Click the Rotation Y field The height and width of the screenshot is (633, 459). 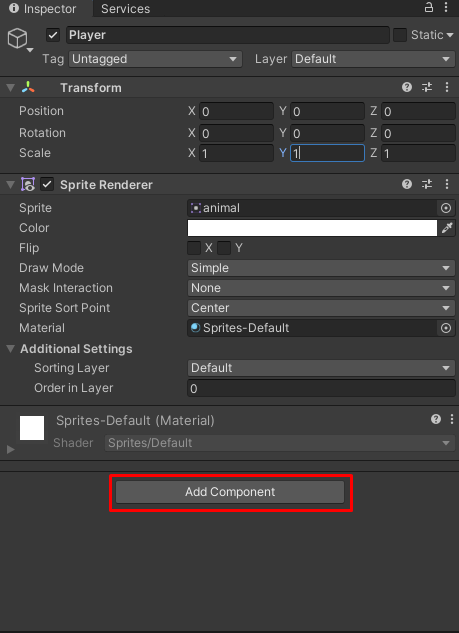[327, 133]
